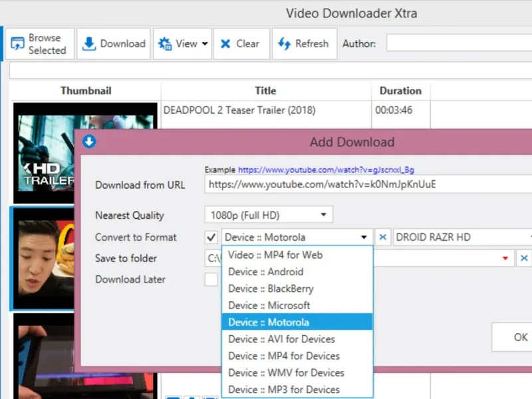Click the blue X next to save folder
The width and height of the screenshot is (532, 399).
tap(524, 258)
